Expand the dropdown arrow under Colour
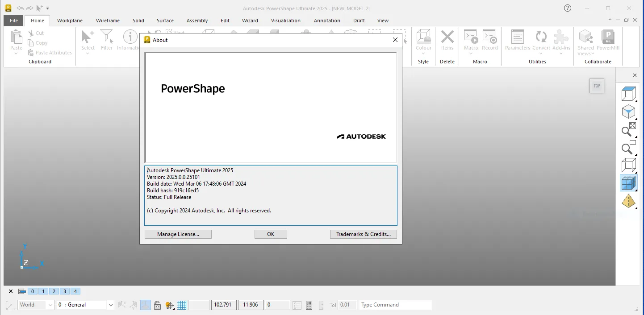This screenshot has height=315, width=644. click(423, 54)
